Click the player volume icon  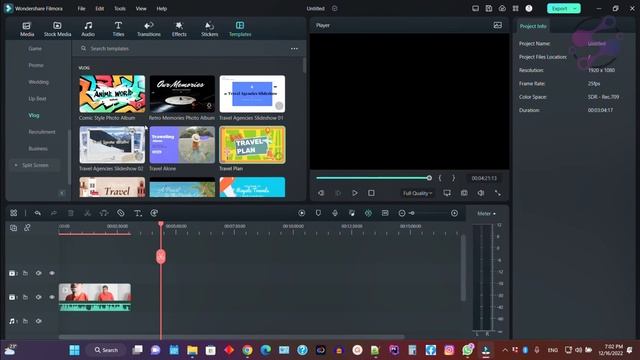point(481,193)
